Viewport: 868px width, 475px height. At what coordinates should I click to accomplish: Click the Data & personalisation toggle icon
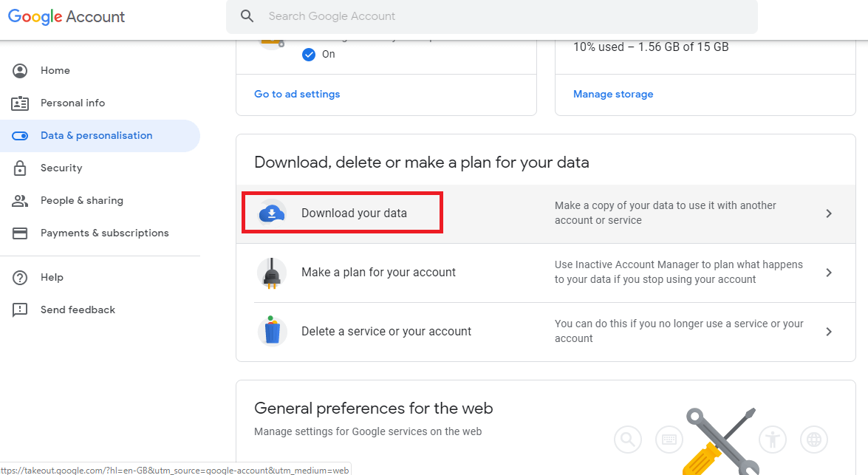20,136
